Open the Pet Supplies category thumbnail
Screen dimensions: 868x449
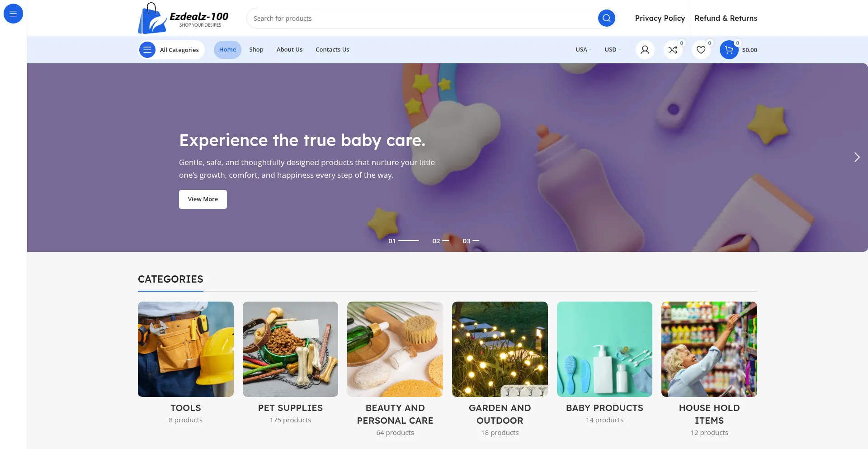pos(290,349)
